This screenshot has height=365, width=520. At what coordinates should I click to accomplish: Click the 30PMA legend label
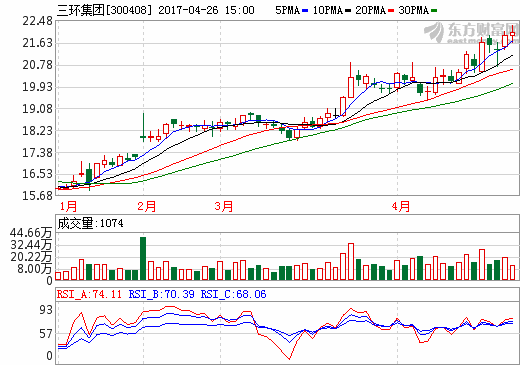click(x=413, y=10)
